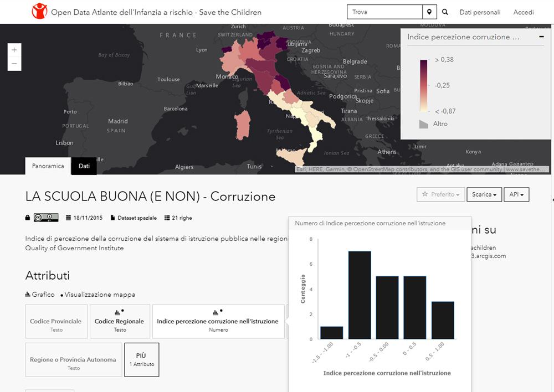Select the Codice Regionale attribute card
The width and height of the screenshot is (554, 392).
(x=120, y=321)
